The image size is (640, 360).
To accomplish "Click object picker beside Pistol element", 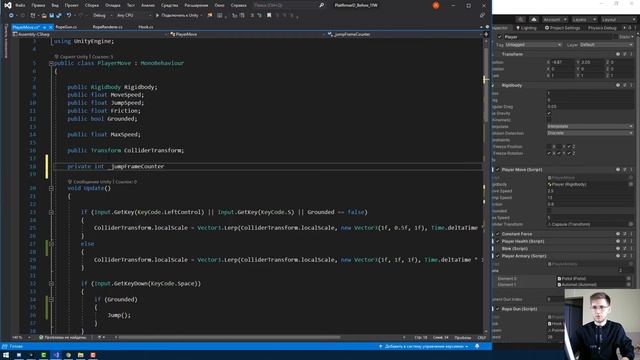I will point(629,278).
